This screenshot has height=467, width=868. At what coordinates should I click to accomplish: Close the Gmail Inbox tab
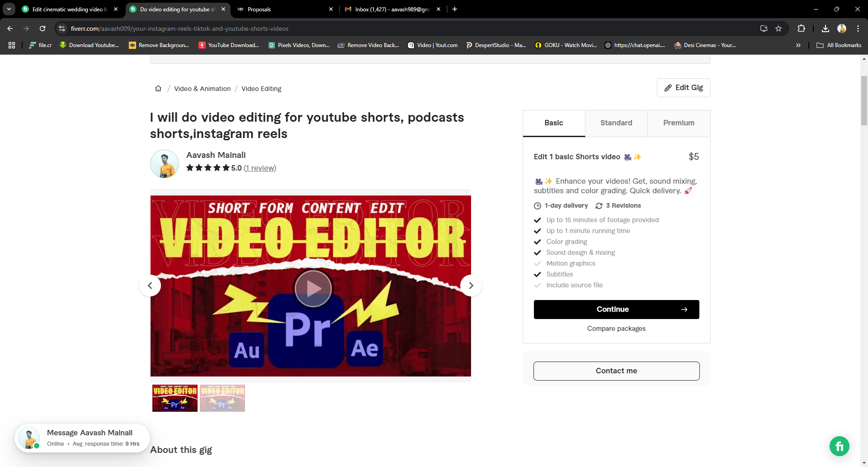(x=439, y=9)
